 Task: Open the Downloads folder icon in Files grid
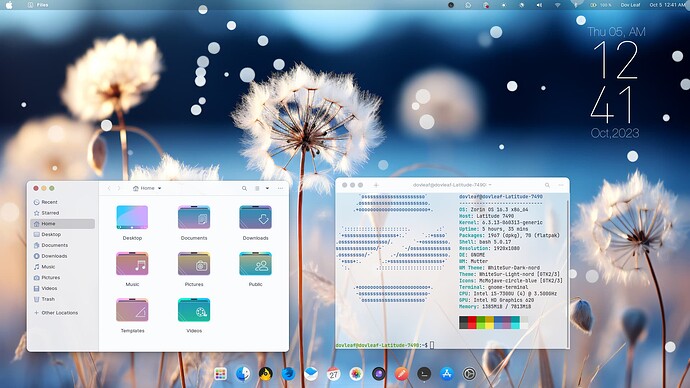[x=255, y=217]
